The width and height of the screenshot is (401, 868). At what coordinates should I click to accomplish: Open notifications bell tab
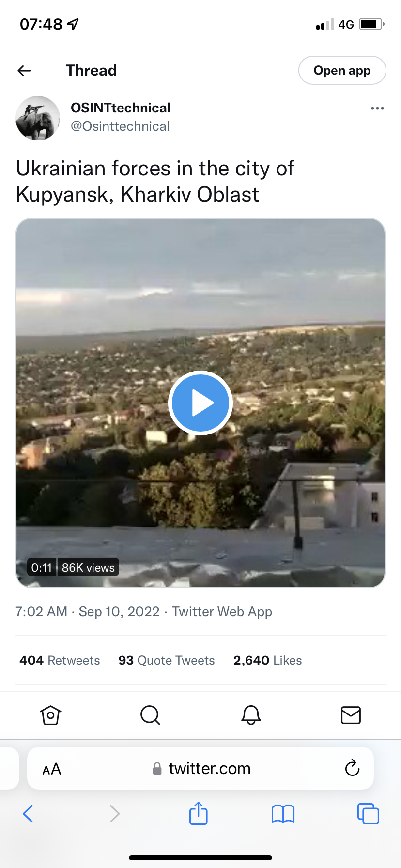pyautogui.click(x=251, y=715)
